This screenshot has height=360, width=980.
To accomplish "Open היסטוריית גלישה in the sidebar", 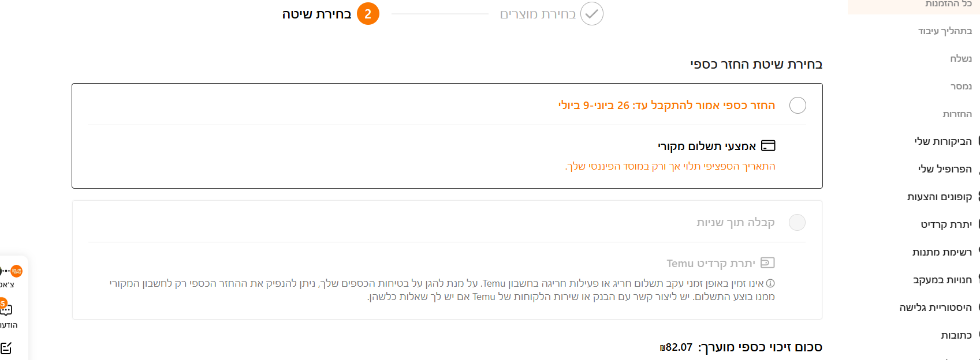I will 935,307.
